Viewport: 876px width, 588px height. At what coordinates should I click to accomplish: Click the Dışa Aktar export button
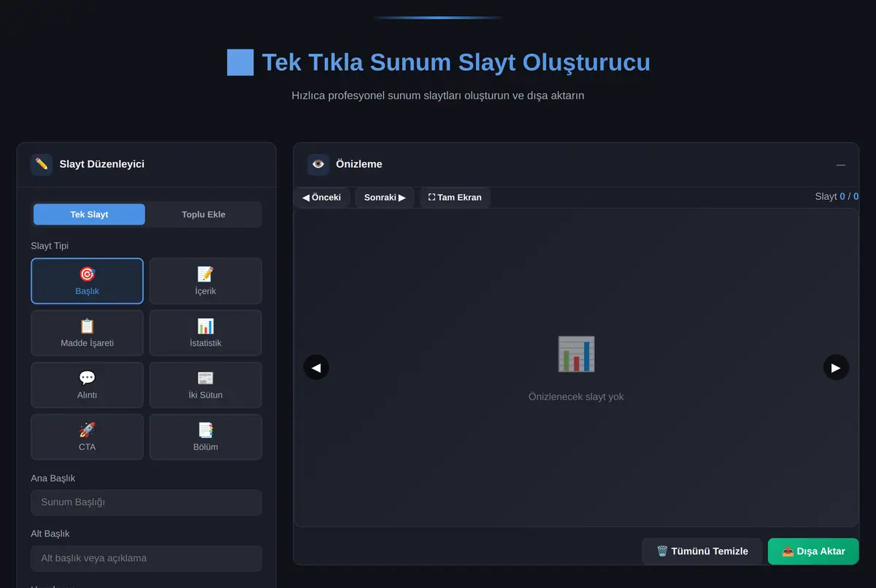pyautogui.click(x=813, y=552)
